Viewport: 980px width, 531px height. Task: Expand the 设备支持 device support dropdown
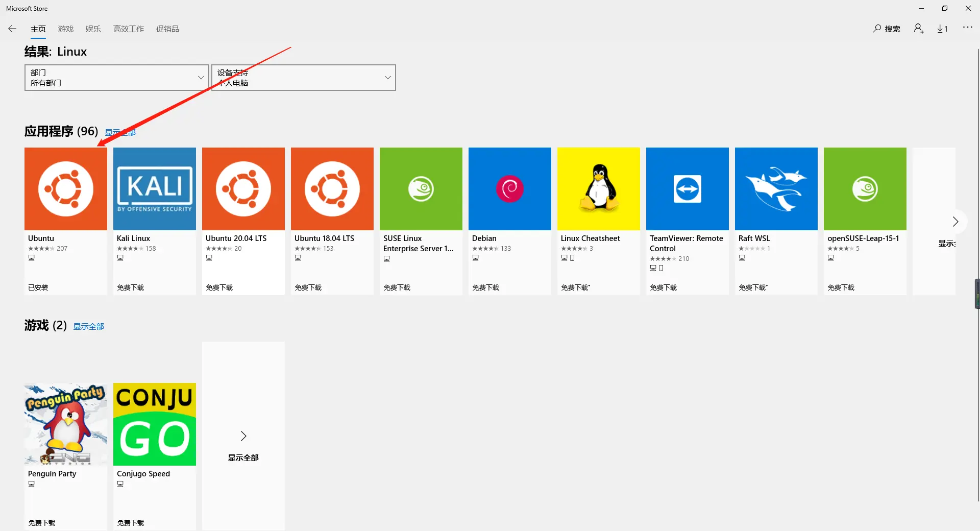click(x=304, y=78)
